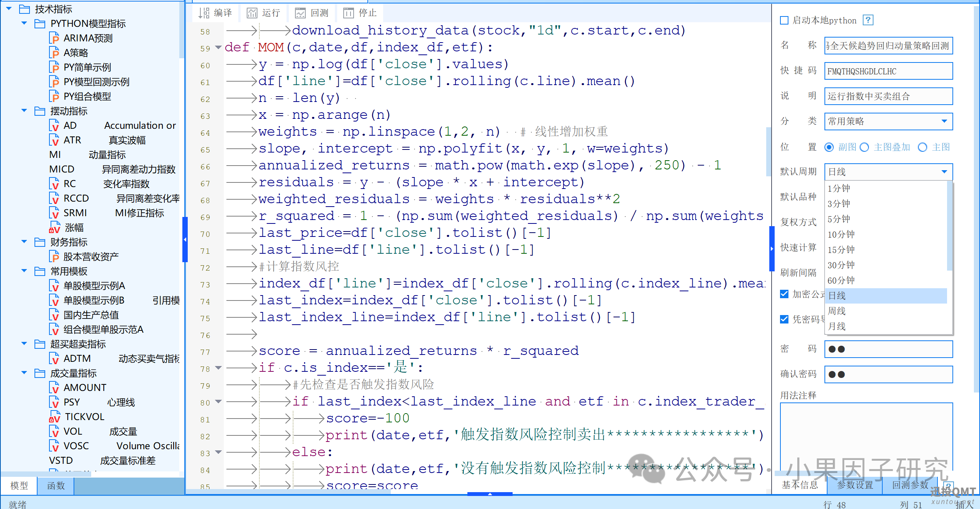Viewport: 980px width, 509px height.
Task: Click the 说明 input field
Action: pos(888,96)
